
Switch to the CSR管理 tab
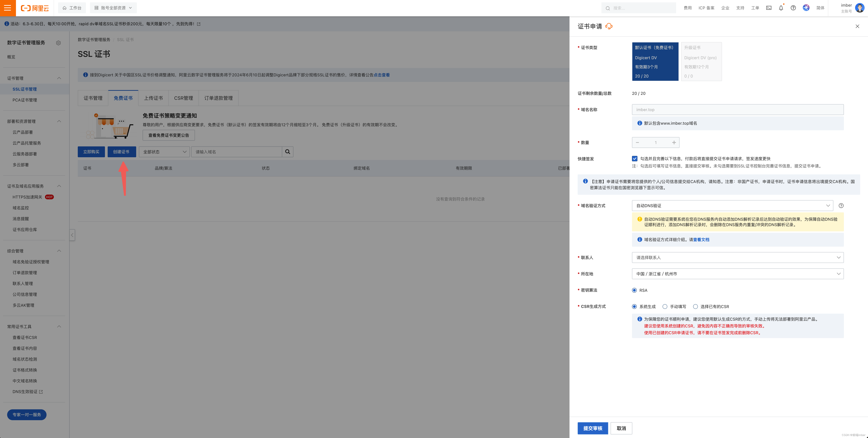coord(183,98)
